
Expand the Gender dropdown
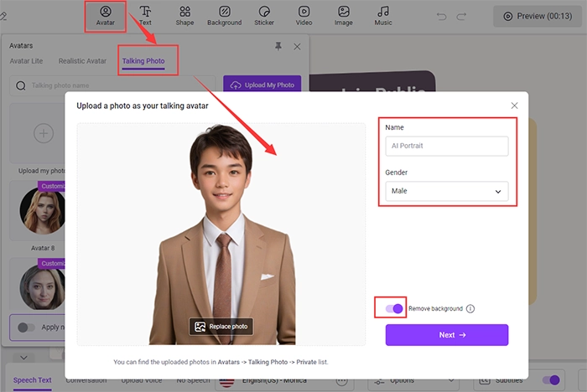click(x=446, y=192)
